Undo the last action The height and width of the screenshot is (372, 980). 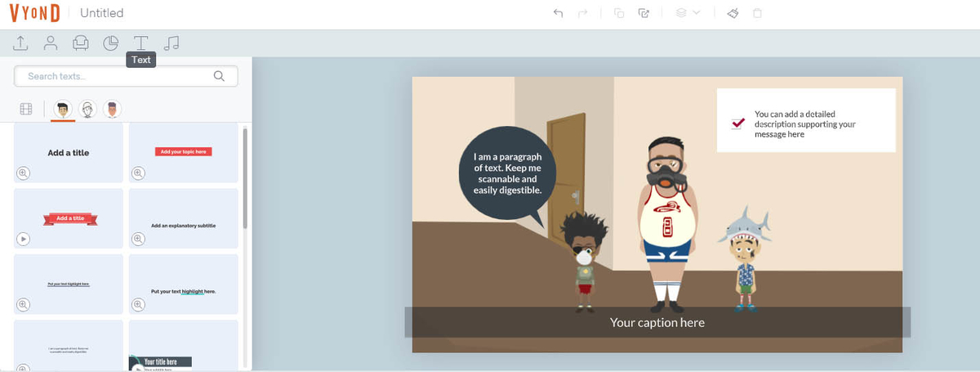[x=558, y=13]
